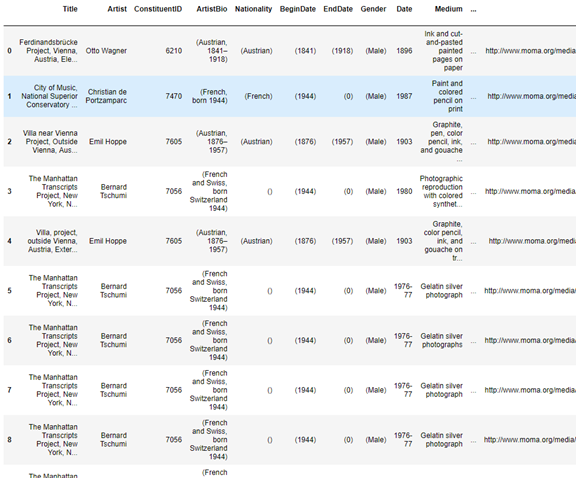576x478 pixels.
Task: Select the Villa near Vienna Project title
Action: [50, 141]
